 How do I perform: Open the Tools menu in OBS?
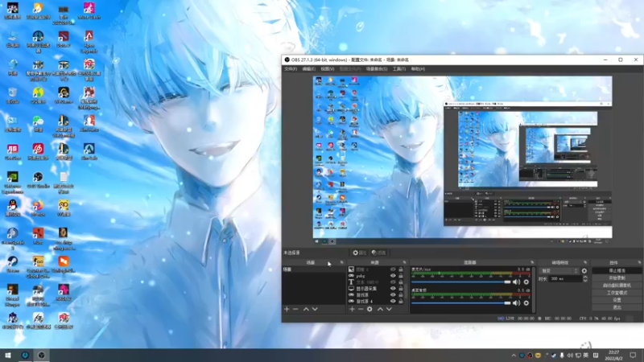click(x=398, y=69)
